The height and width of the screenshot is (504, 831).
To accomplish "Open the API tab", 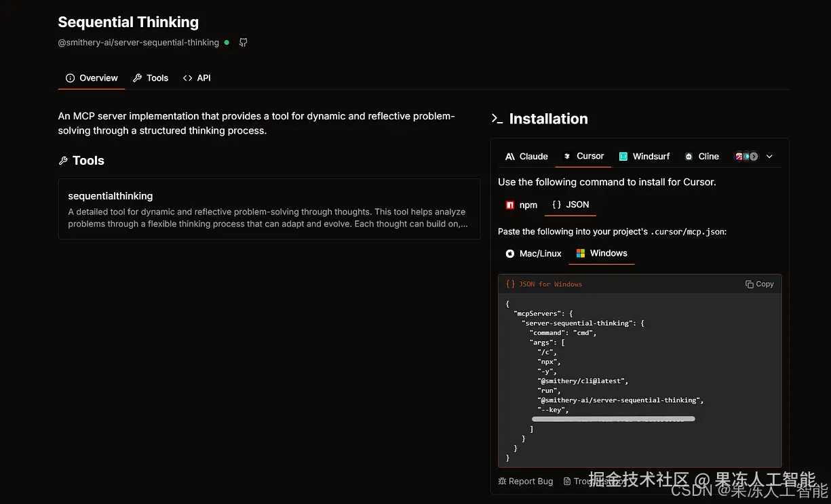I will [197, 78].
